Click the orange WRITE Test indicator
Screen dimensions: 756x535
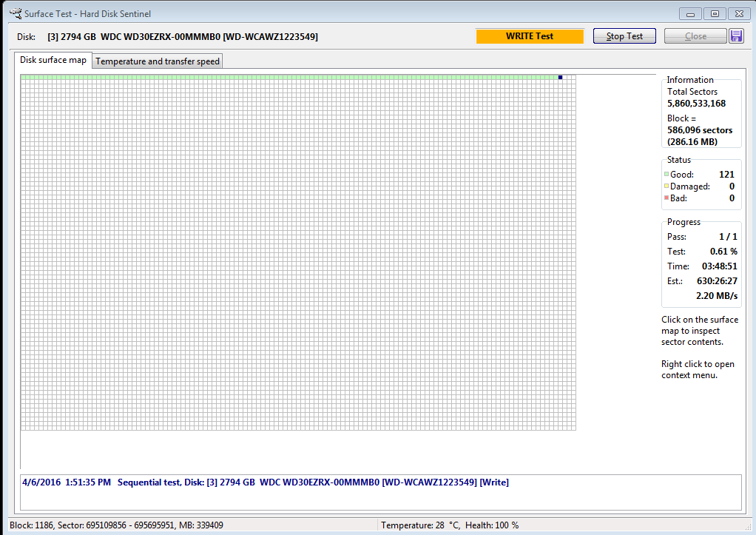[x=530, y=36]
